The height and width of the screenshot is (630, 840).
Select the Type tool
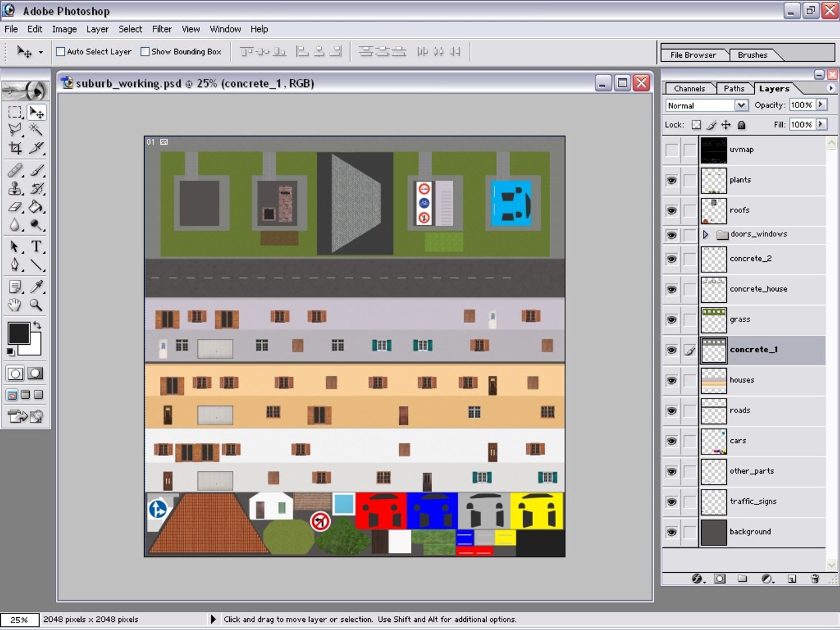(x=36, y=246)
